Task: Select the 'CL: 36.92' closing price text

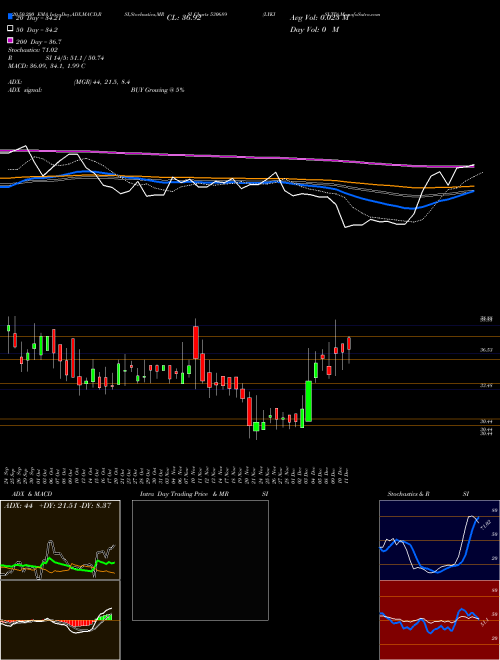Action: coord(184,18)
